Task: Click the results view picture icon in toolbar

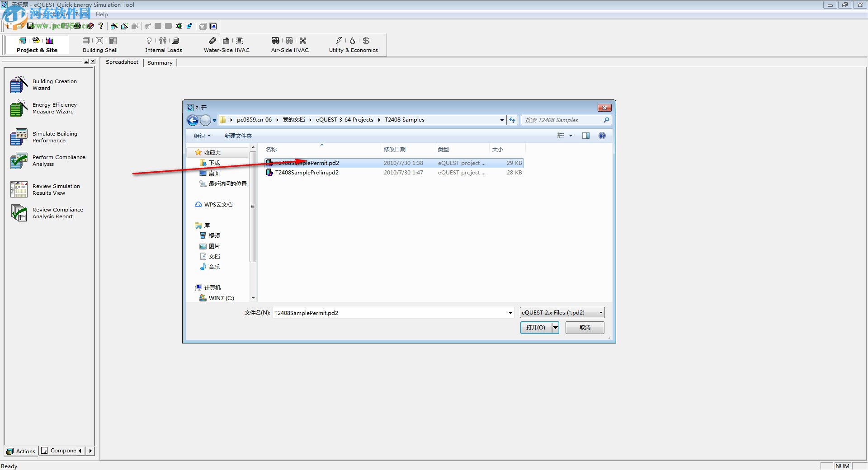Action: [x=213, y=26]
